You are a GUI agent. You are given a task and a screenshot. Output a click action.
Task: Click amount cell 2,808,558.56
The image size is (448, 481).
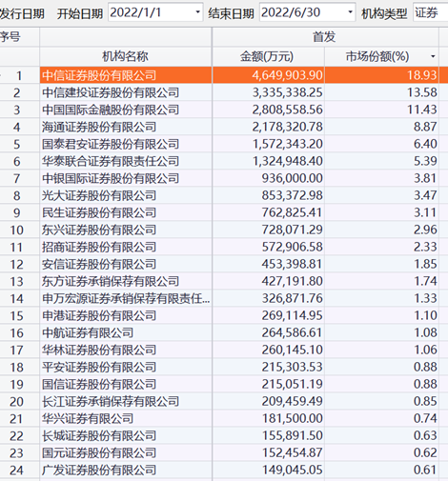(268, 110)
